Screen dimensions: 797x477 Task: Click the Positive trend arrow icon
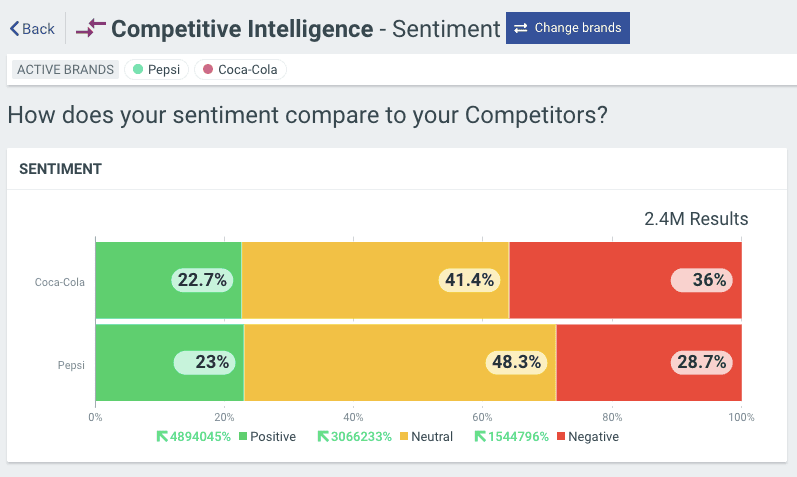tap(163, 436)
